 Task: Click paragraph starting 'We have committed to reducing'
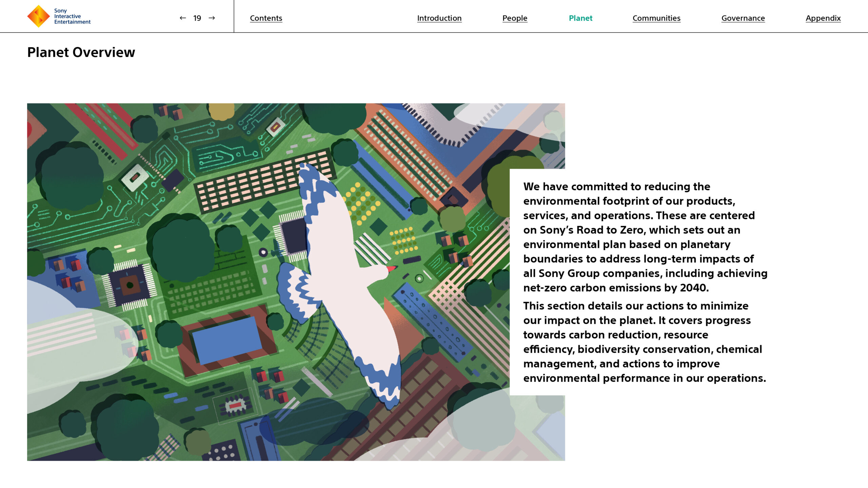[x=645, y=237]
